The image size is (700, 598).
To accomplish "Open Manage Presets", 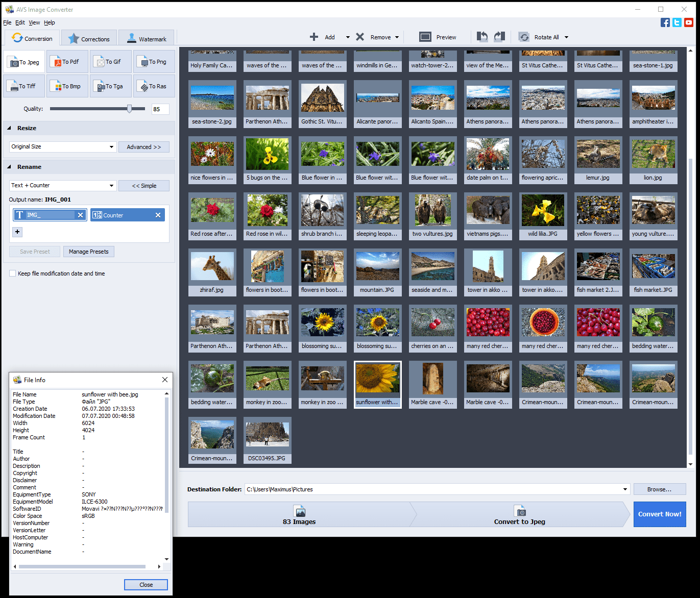I will point(89,252).
